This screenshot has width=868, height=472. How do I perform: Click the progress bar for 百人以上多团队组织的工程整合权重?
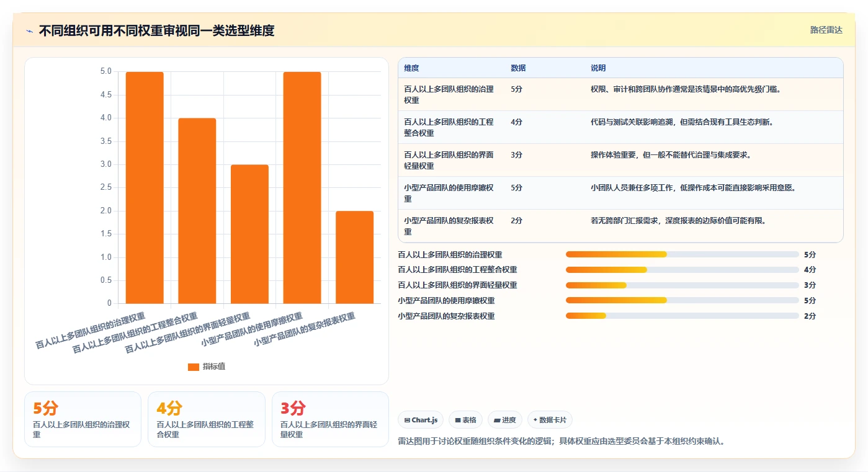pyautogui.click(x=682, y=270)
